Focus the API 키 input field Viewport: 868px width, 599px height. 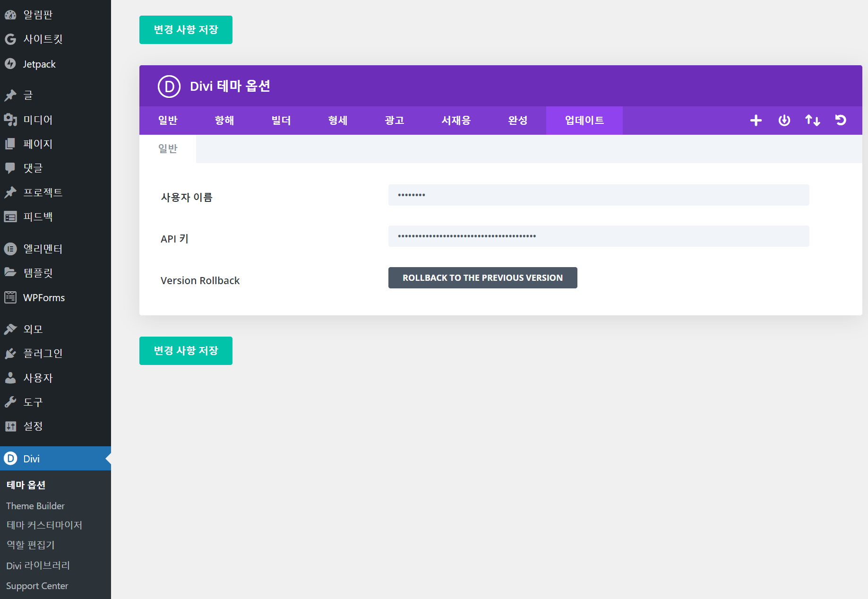599,236
